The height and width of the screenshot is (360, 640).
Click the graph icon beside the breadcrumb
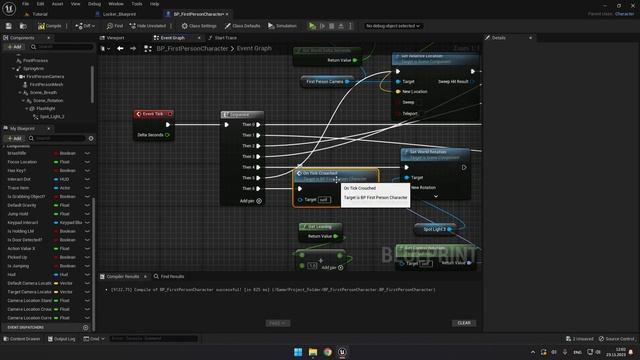pyautogui.click(x=148, y=49)
